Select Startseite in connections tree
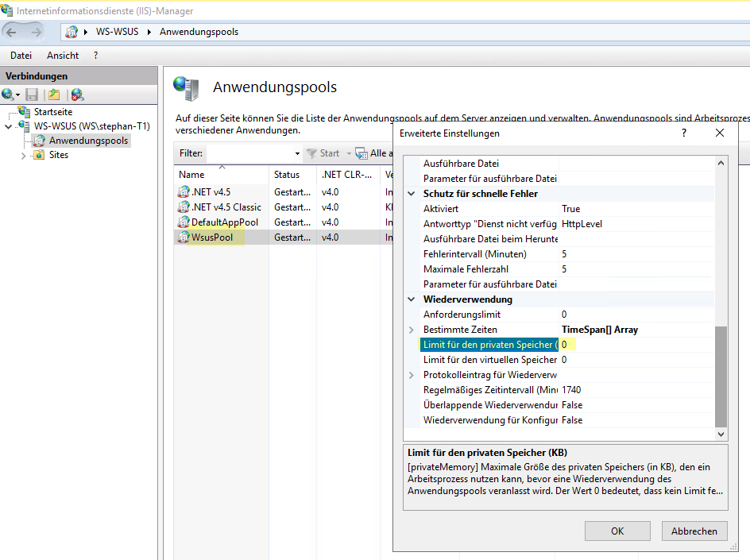750x560 pixels. point(53,112)
